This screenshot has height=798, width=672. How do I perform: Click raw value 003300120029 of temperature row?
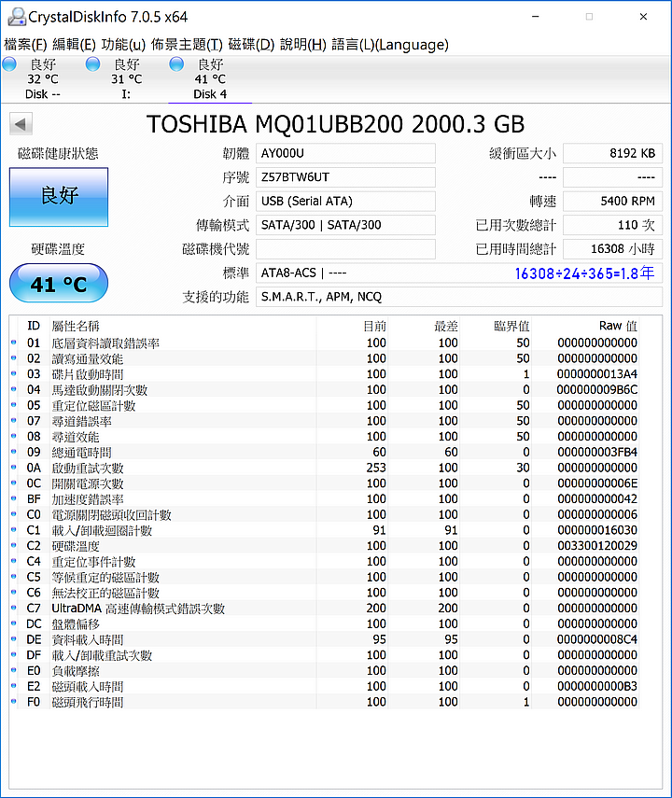click(x=597, y=546)
